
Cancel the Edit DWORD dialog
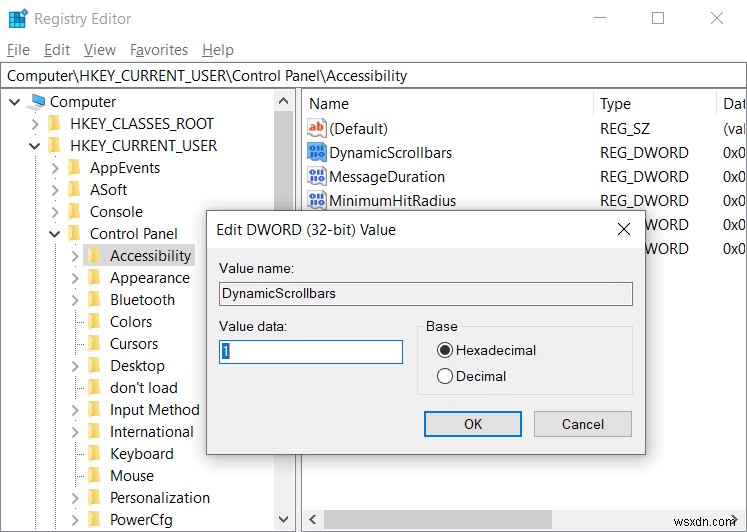(583, 424)
